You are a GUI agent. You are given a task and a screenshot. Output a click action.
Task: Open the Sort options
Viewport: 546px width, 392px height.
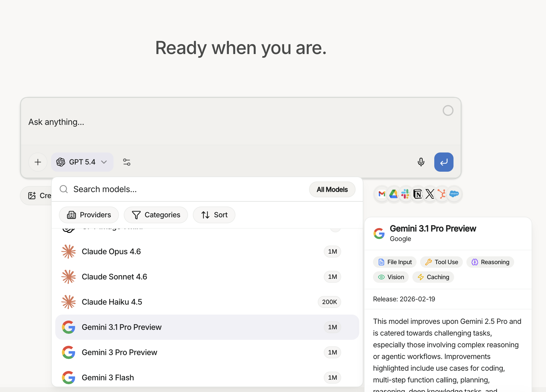214,215
